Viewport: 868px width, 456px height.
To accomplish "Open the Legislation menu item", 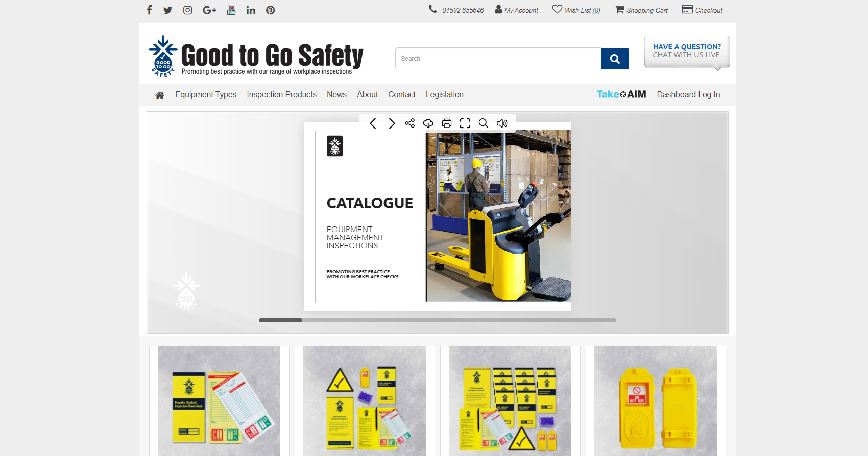I will pos(444,95).
